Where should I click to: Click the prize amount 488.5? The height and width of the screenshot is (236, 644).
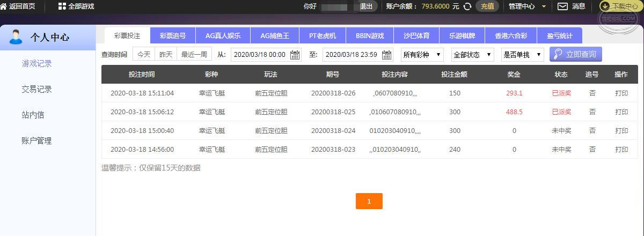(x=514, y=112)
